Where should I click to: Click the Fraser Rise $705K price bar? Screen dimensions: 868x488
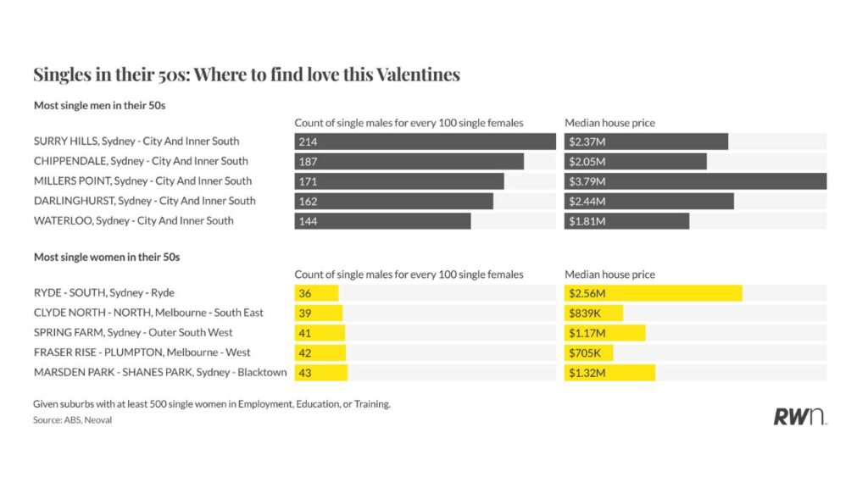point(589,352)
